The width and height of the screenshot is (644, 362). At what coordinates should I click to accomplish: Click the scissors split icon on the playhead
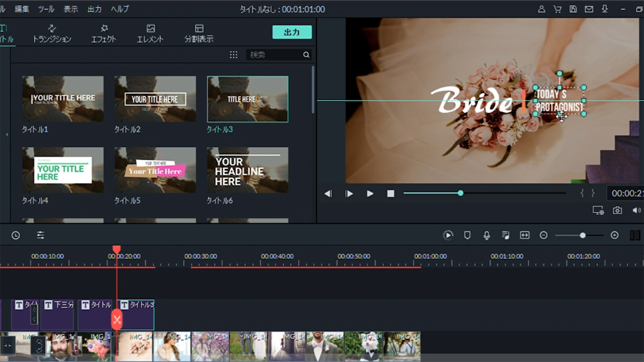116,319
